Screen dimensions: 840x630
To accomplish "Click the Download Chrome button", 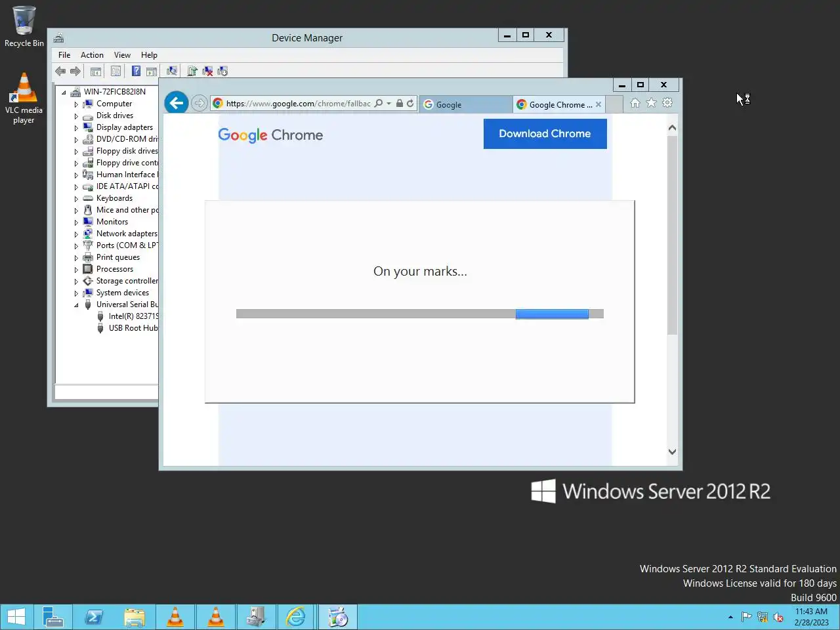I will click(545, 134).
